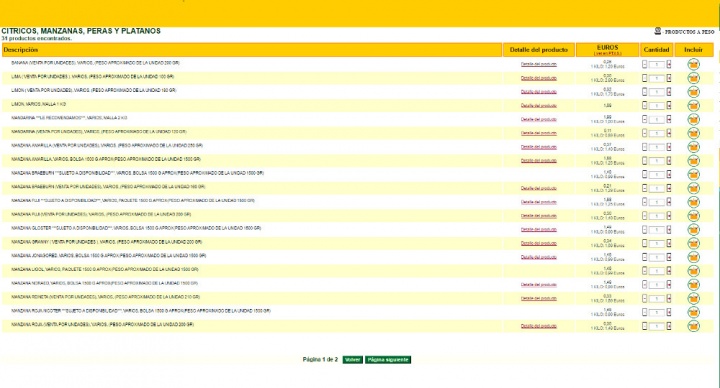Click the price cell for LIMON malla 1 kg

(608, 106)
